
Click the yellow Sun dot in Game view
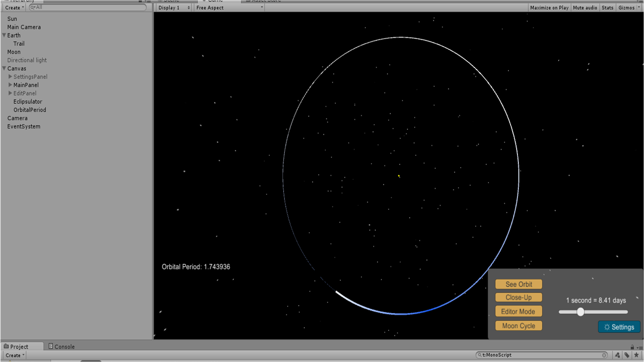[399, 175]
